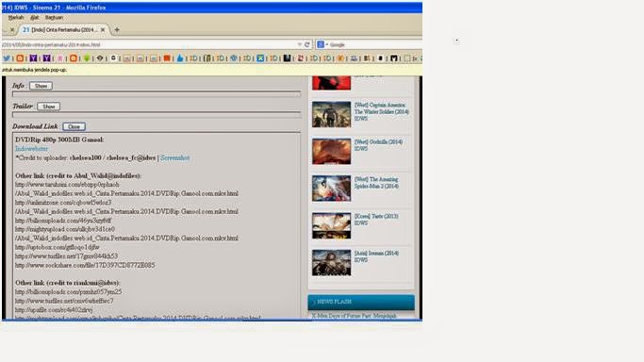Open the Iceman (2014) IDWS title link

click(376, 256)
